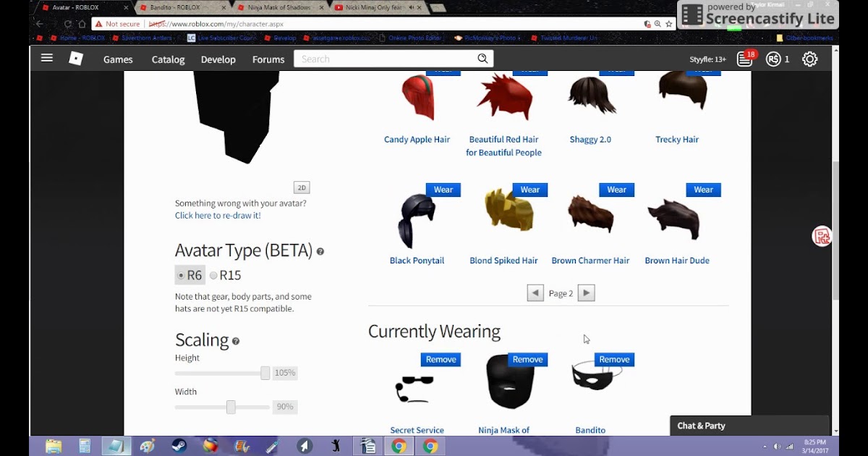Click the help icon beside Scaling
868x456 pixels.
click(x=236, y=342)
